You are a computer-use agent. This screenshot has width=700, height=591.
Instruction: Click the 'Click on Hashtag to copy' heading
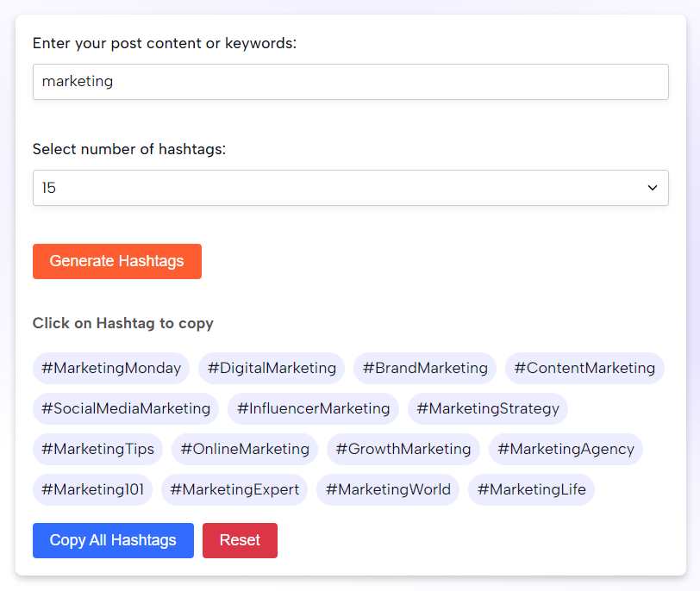pyautogui.click(x=122, y=323)
